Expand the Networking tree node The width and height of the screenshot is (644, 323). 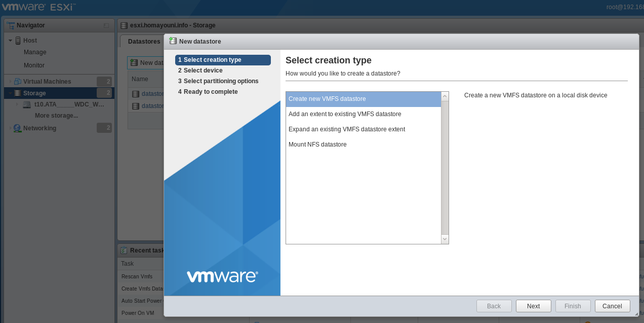point(10,128)
